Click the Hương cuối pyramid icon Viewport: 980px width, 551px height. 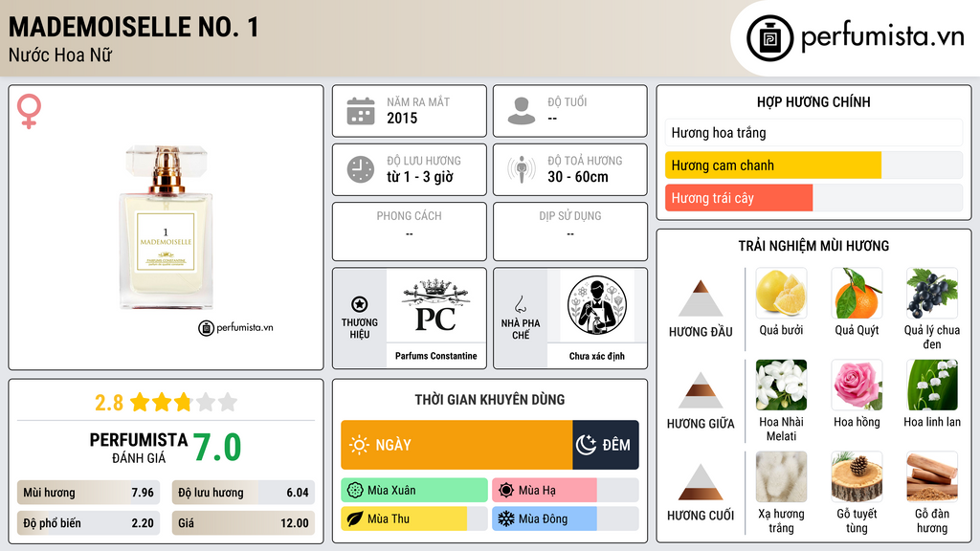coord(701,482)
